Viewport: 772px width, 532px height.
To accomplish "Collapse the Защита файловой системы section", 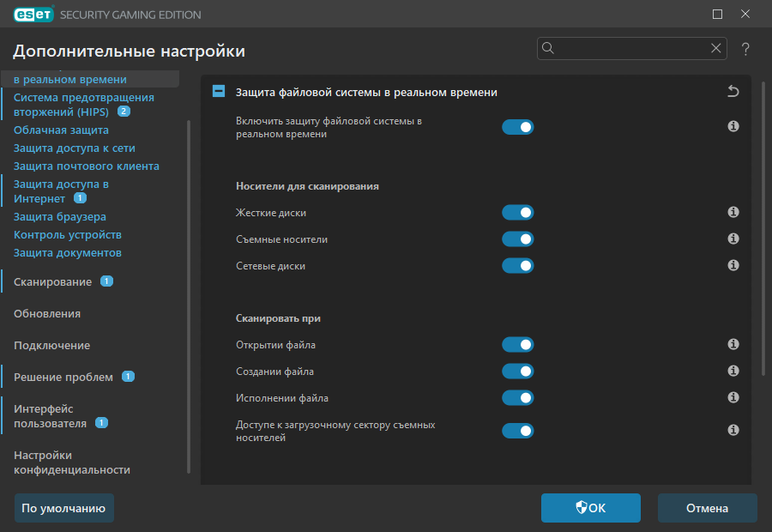I will 219,91.
